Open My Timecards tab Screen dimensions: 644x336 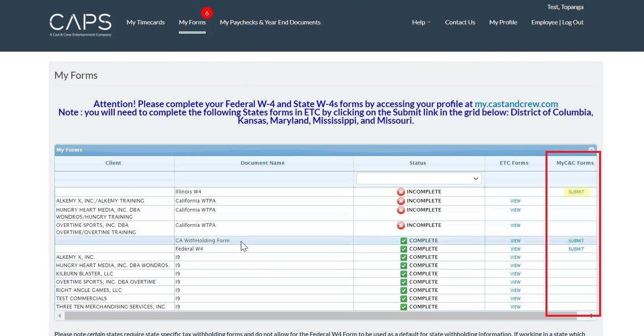146,22
